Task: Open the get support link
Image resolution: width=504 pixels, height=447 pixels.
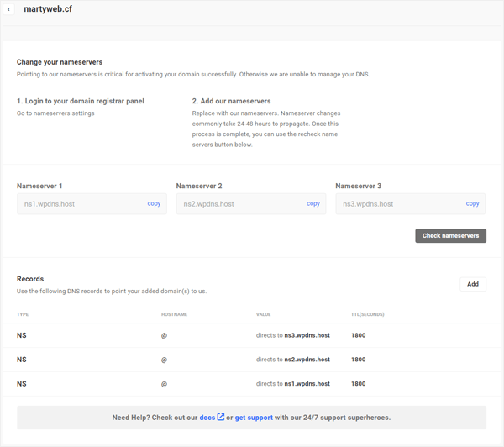Action: coord(254,418)
